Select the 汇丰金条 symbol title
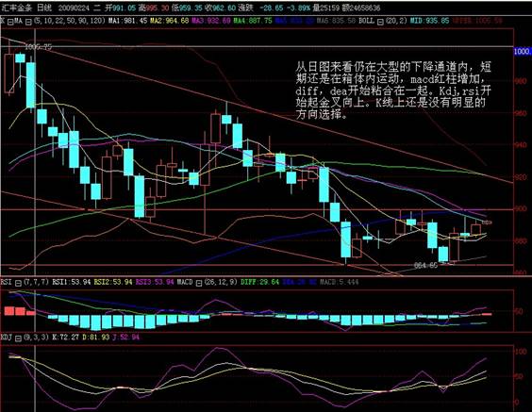 pyautogui.click(x=16, y=8)
